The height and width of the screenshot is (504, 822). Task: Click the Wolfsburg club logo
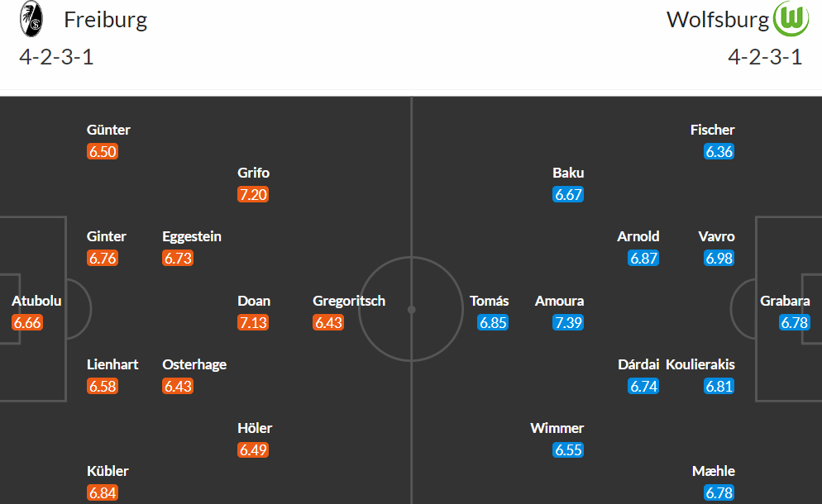[791, 19]
